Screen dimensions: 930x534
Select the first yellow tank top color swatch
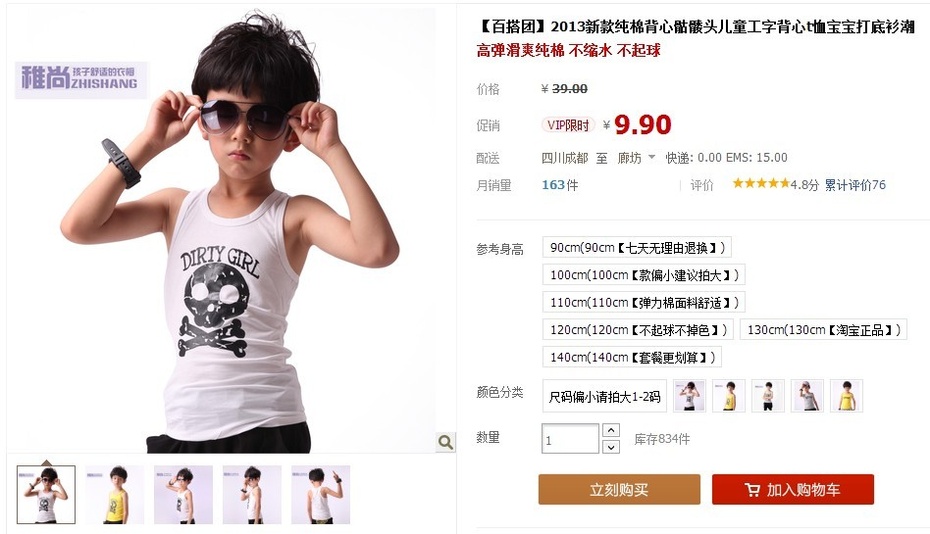coord(728,396)
